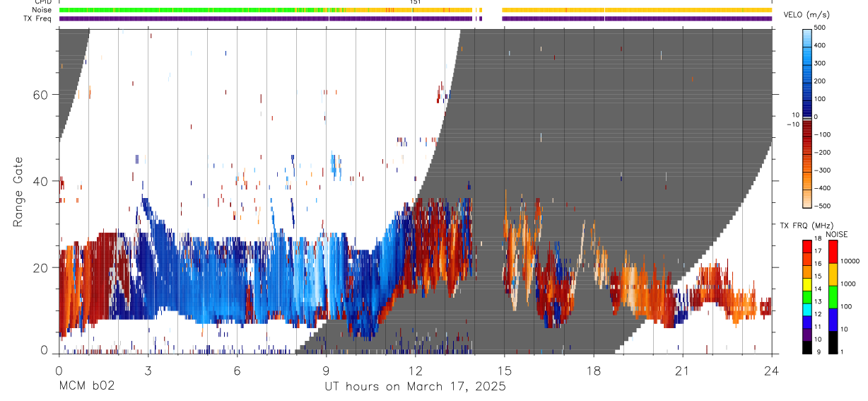Click the UT hours tick label 6
This screenshot has height=401, width=868.
click(x=237, y=370)
